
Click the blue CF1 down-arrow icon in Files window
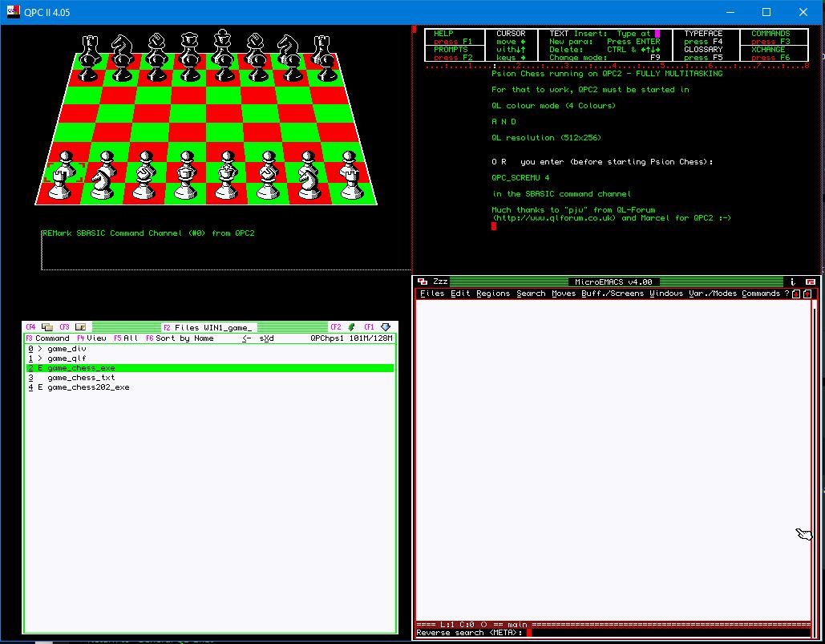(x=385, y=327)
